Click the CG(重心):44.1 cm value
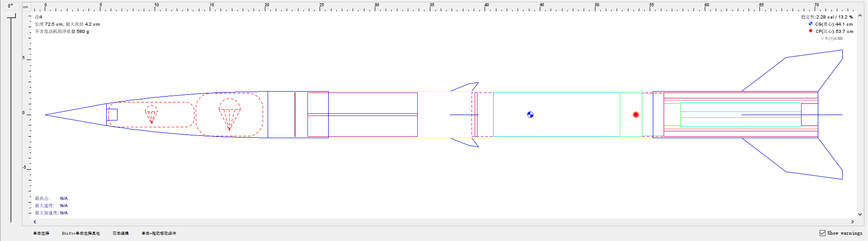The width and height of the screenshot is (868, 241). 834,24
